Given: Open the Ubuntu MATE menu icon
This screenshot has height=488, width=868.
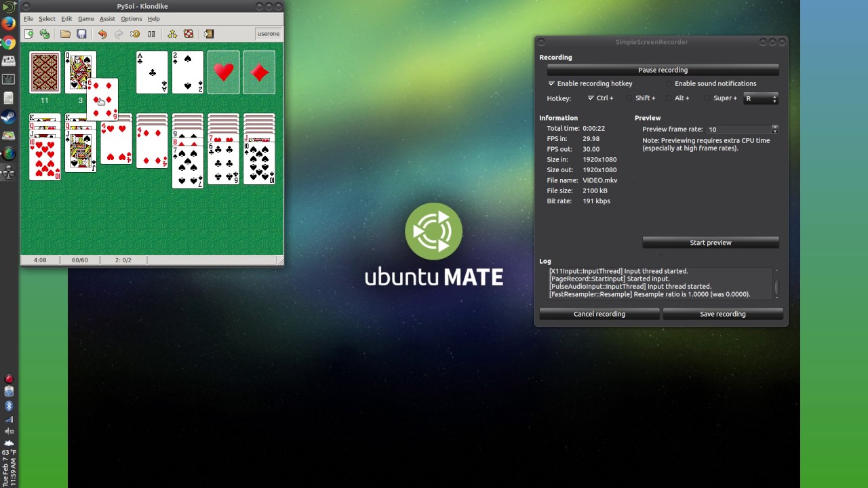Looking at the screenshot, I should coord(9,7).
